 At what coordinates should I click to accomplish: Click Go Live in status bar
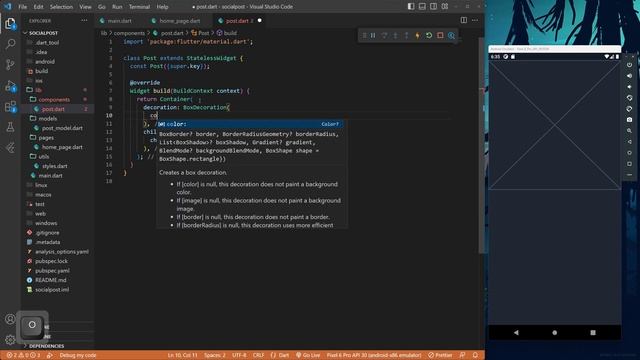(x=308, y=355)
